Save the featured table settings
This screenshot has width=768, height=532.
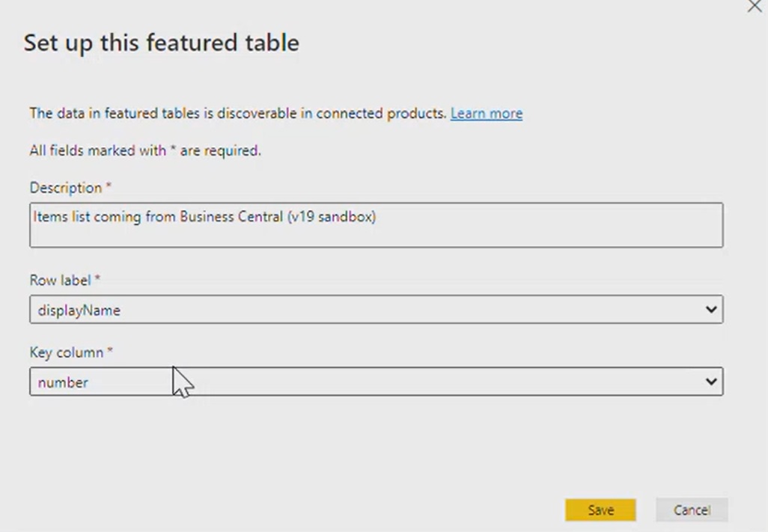click(x=600, y=510)
